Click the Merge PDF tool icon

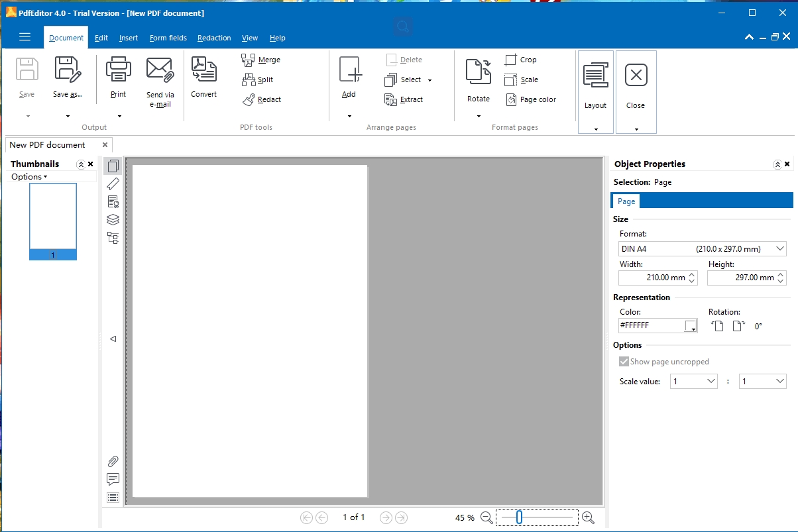tap(249, 60)
